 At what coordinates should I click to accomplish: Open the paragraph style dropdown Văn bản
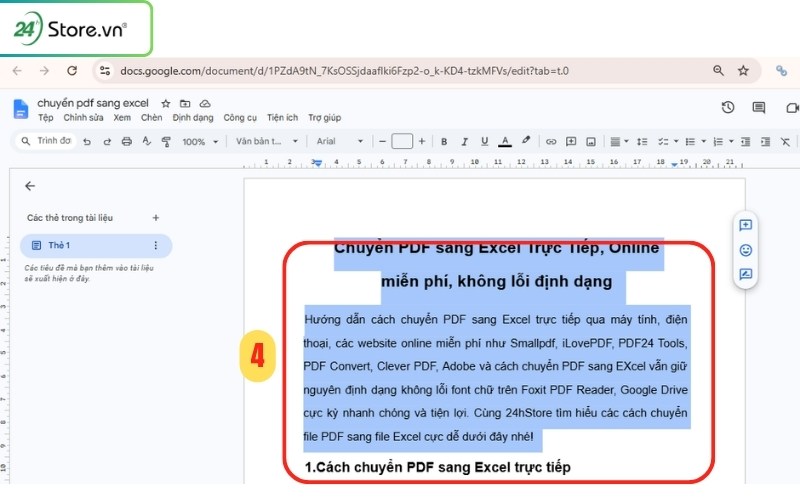point(266,141)
